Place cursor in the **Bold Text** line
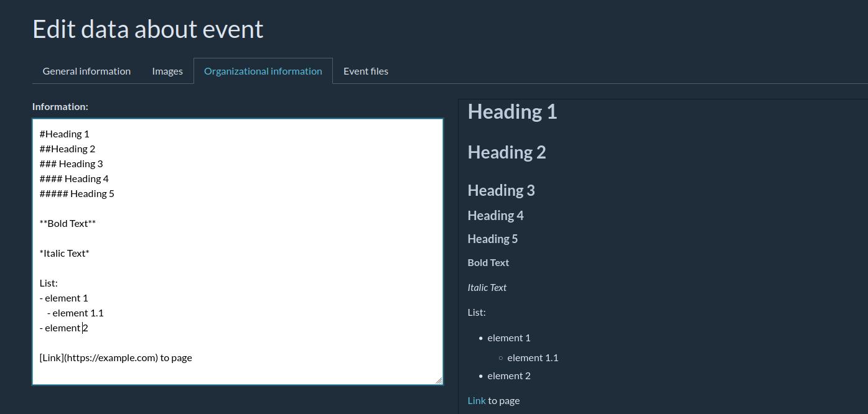Viewport: 868px width, 414px height. tap(68, 223)
